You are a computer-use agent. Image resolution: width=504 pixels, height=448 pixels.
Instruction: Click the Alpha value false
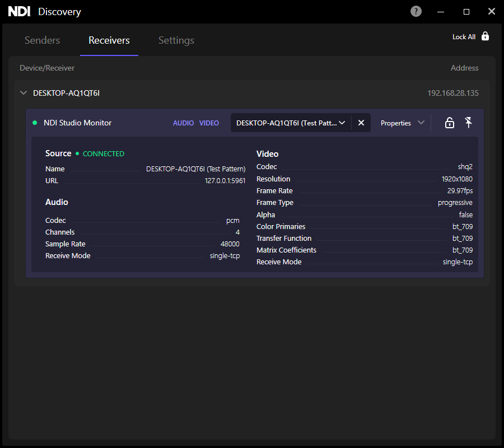(466, 214)
